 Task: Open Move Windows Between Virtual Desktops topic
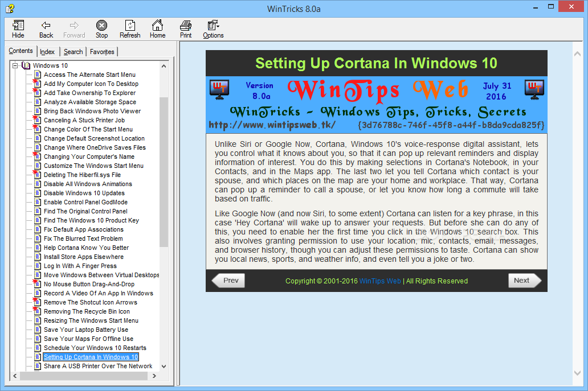coord(101,275)
